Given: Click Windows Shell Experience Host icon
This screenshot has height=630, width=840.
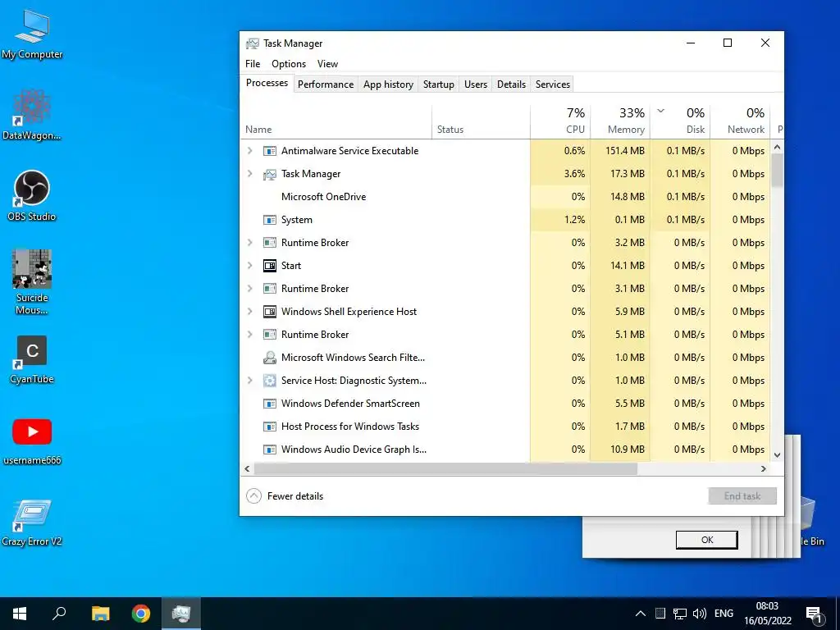Looking at the screenshot, I should point(269,312).
